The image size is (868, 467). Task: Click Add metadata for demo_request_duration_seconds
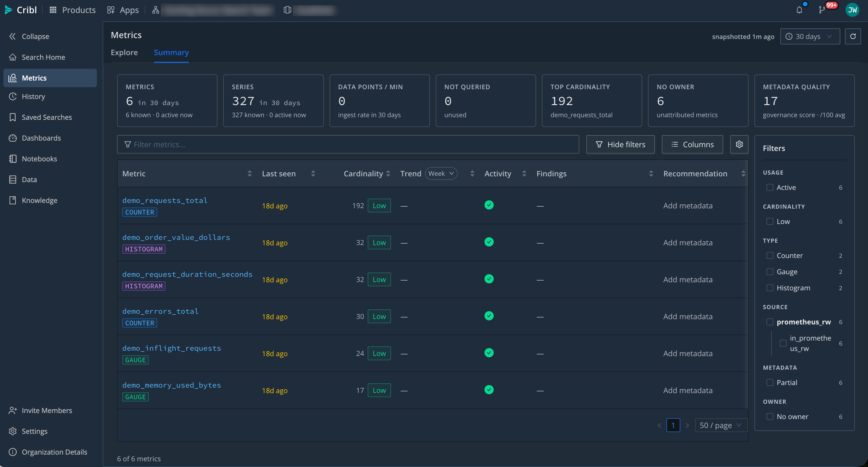click(688, 279)
